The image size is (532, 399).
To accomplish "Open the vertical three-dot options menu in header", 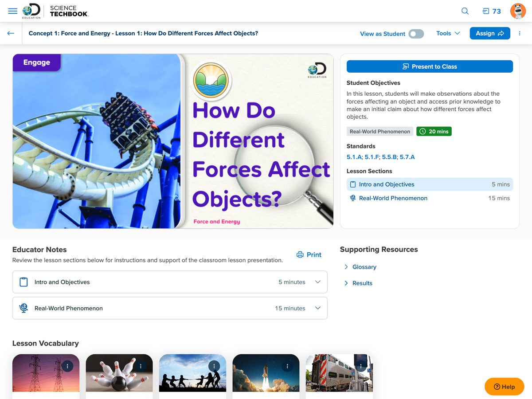I will coord(520,33).
